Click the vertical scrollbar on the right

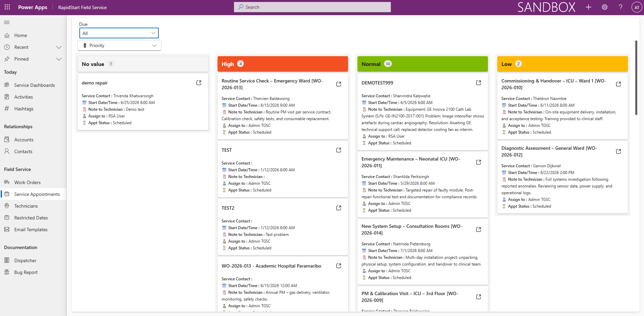coord(636,77)
